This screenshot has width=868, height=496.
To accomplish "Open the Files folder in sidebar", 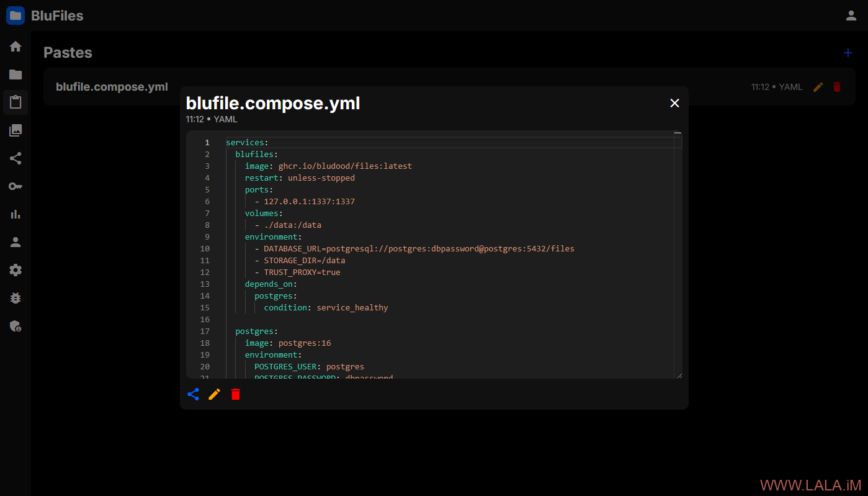I will click(16, 74).
